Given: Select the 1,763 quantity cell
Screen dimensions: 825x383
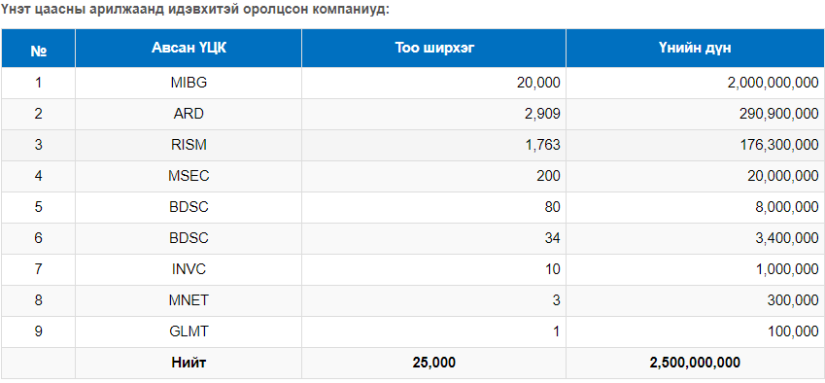Looking at the screenshot, I should pos(434,145).
